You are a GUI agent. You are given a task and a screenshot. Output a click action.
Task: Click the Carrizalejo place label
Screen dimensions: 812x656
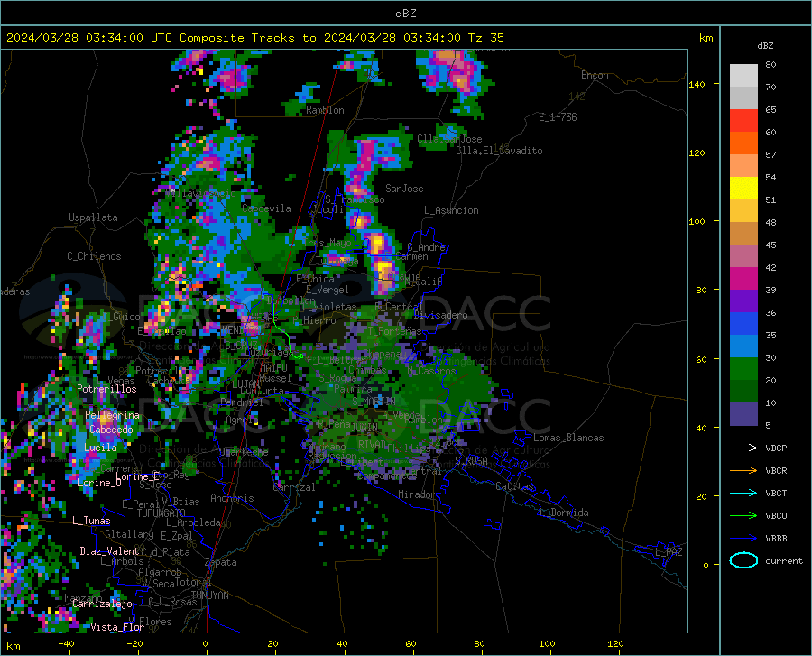click(x=102, y=604)
